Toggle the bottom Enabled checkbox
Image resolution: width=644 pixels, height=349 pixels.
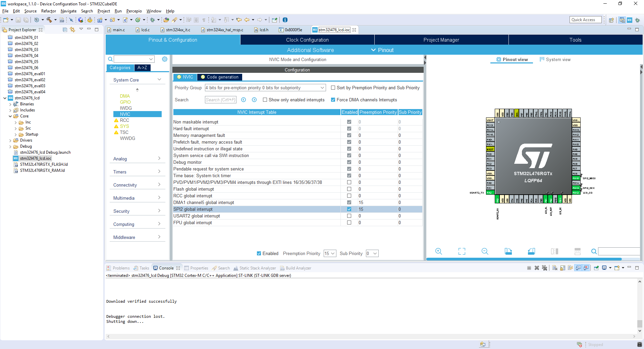coord(259,253)
